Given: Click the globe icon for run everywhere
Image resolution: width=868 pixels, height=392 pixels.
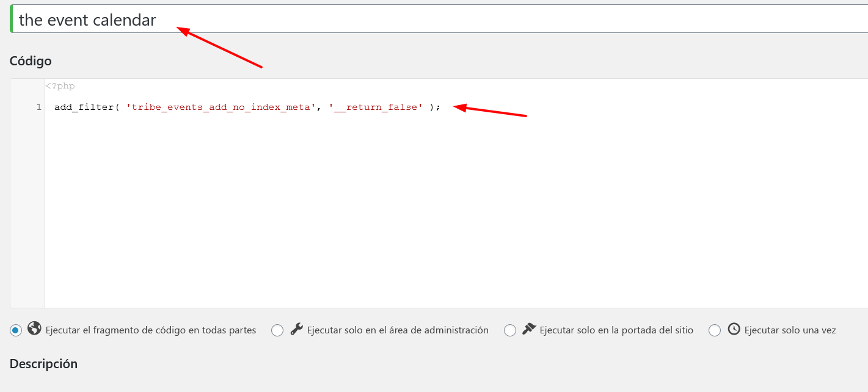Looking at the screenshot, I should pos(34,328).
